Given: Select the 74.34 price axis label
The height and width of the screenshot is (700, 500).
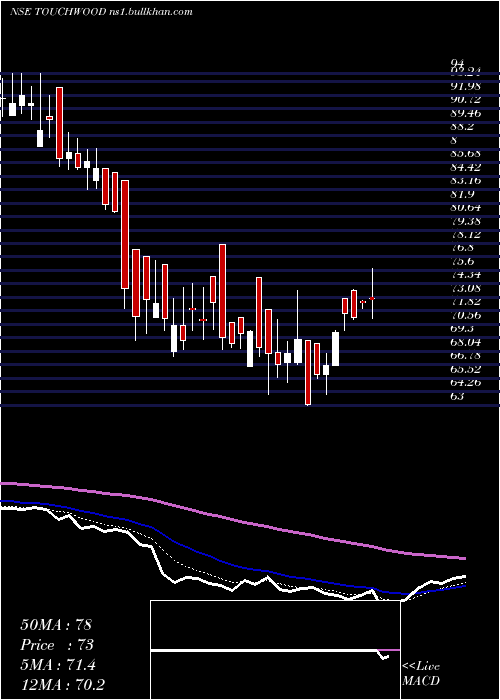Looking at the screenshot, I should point(466,275).
